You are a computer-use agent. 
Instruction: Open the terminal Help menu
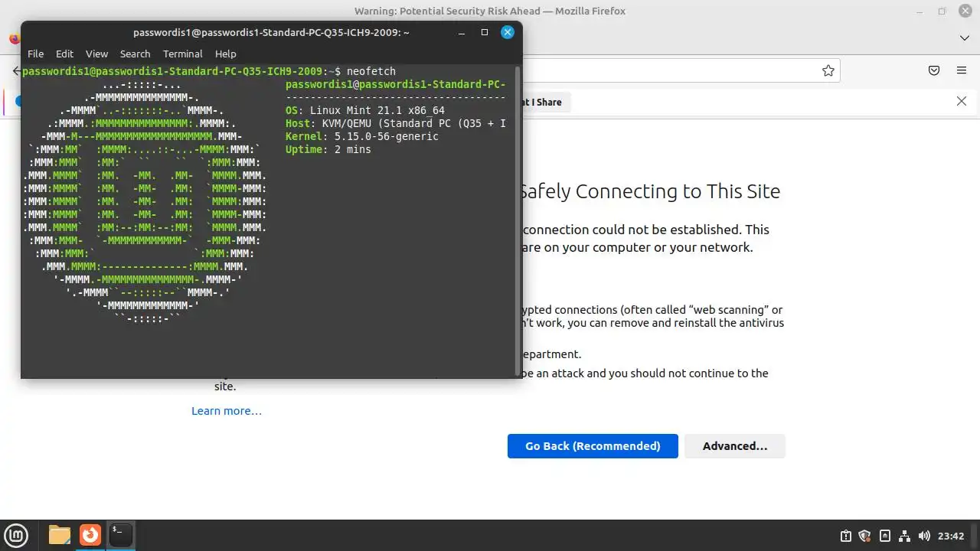pos(225,54)
